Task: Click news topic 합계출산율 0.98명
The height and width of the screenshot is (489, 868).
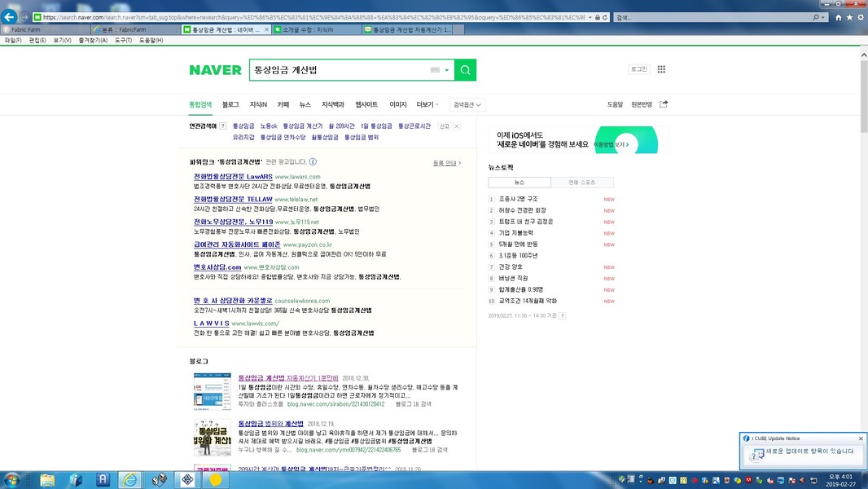Action: [x=521, y=289]
